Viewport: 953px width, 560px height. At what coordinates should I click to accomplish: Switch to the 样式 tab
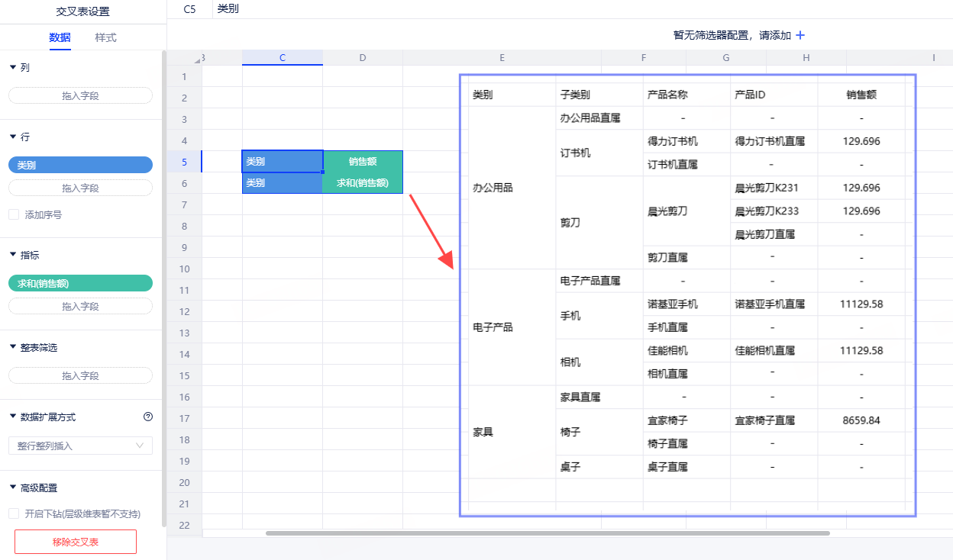[x=105, y=37]
